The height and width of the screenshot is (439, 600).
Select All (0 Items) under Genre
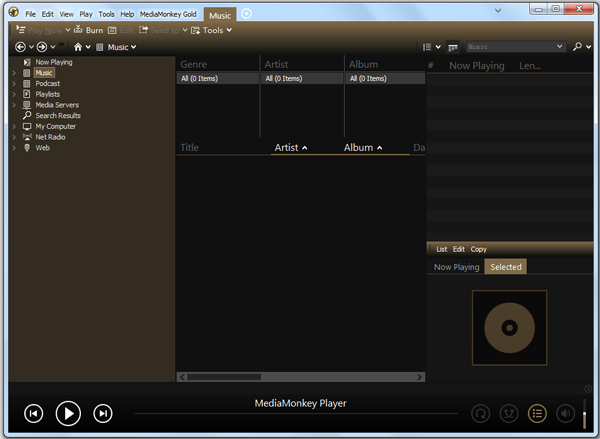click(x=218, y=78)
